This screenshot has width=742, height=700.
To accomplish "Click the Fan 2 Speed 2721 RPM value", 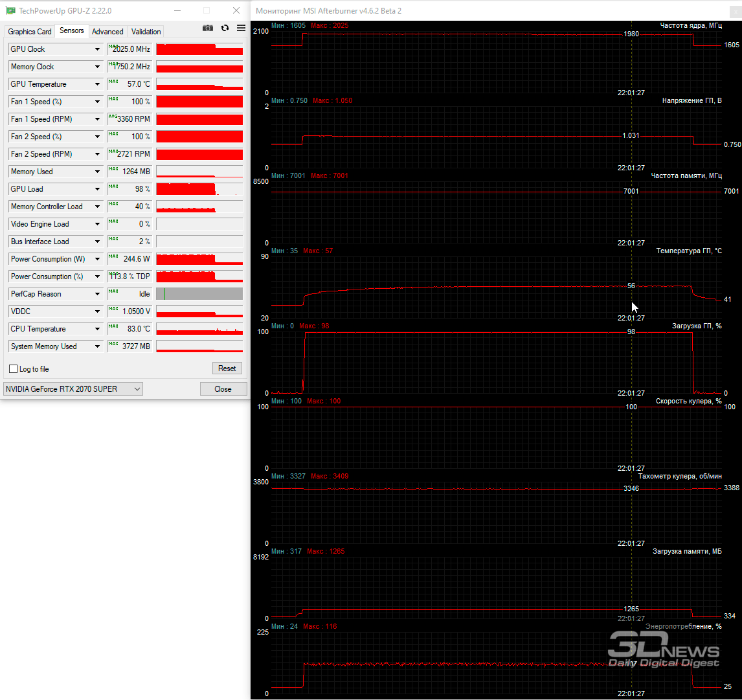I will click(129, 154).
